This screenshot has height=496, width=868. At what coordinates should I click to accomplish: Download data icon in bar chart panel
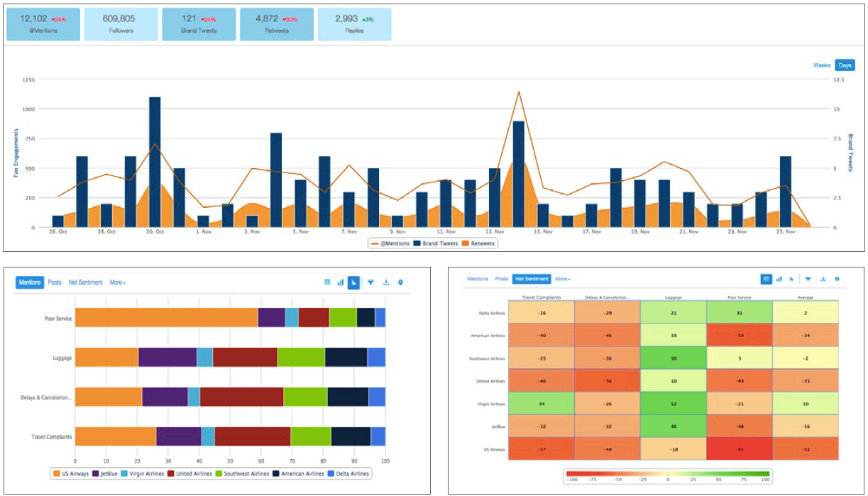tap(386, 282)
